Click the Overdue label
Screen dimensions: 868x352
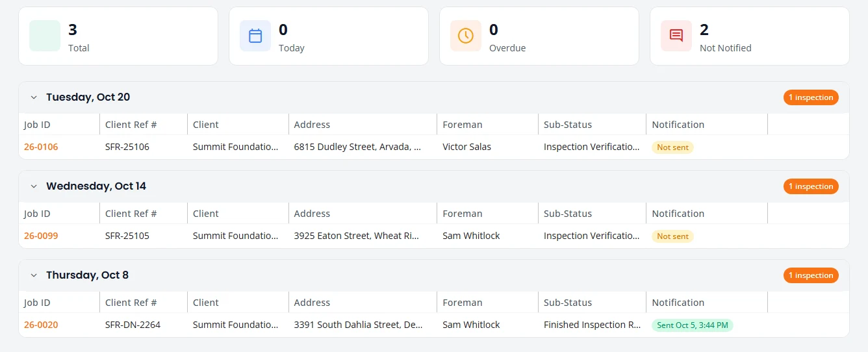pos(507,48)
